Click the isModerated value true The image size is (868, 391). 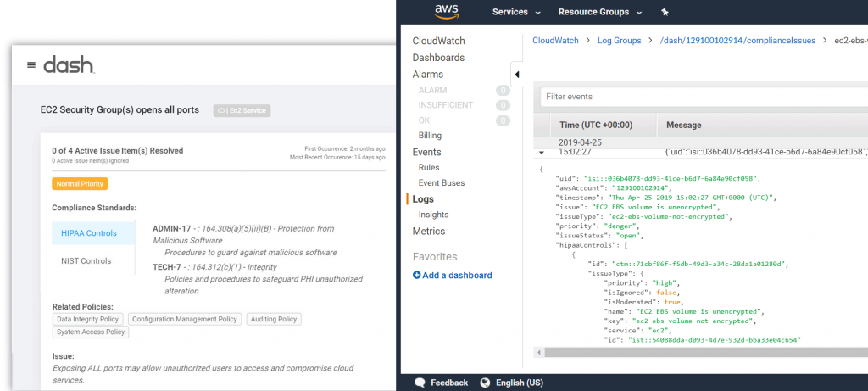point(672,301)
